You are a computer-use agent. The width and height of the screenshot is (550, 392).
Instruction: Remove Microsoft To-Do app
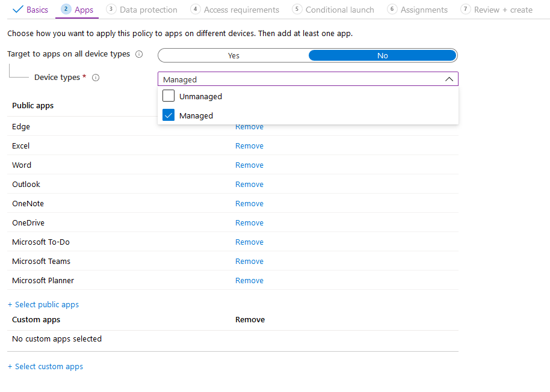coord(249,242)
